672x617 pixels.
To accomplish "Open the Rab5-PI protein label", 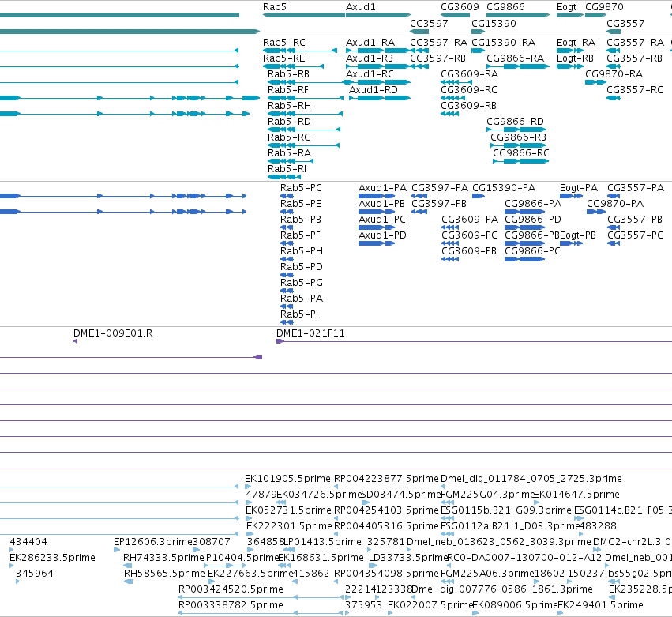I will [x=299, y=314].
